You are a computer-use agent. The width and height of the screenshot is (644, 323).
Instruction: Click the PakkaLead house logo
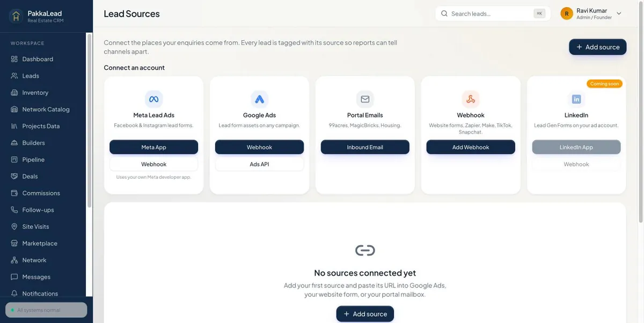[x=16, y=16]
